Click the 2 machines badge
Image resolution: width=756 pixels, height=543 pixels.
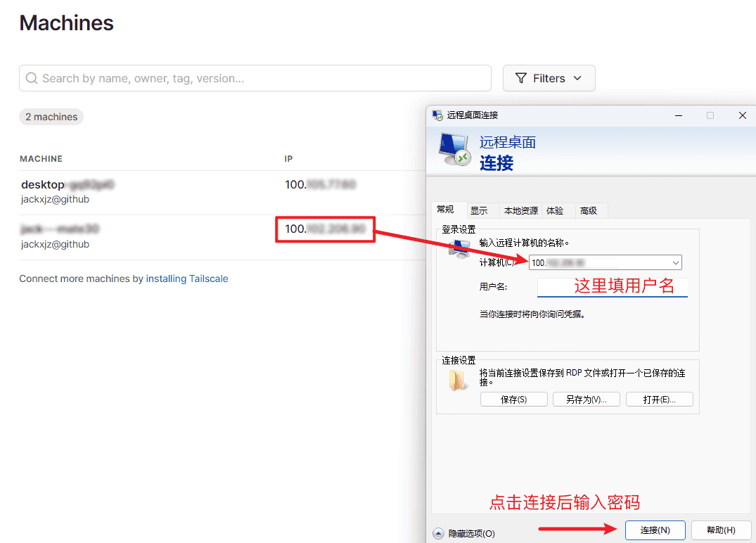click(51, 117)
